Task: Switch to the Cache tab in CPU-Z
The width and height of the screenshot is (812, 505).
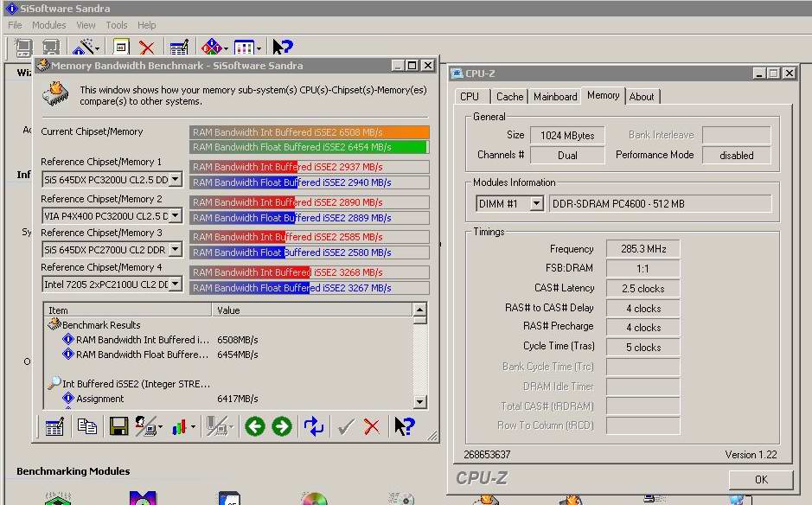Action: (x=509, y=96)
